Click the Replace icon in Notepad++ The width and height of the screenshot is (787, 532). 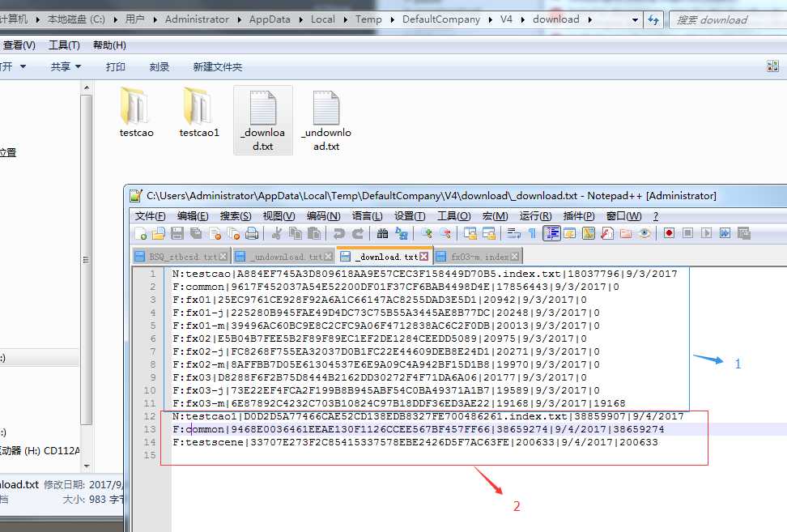coord(401,233)
